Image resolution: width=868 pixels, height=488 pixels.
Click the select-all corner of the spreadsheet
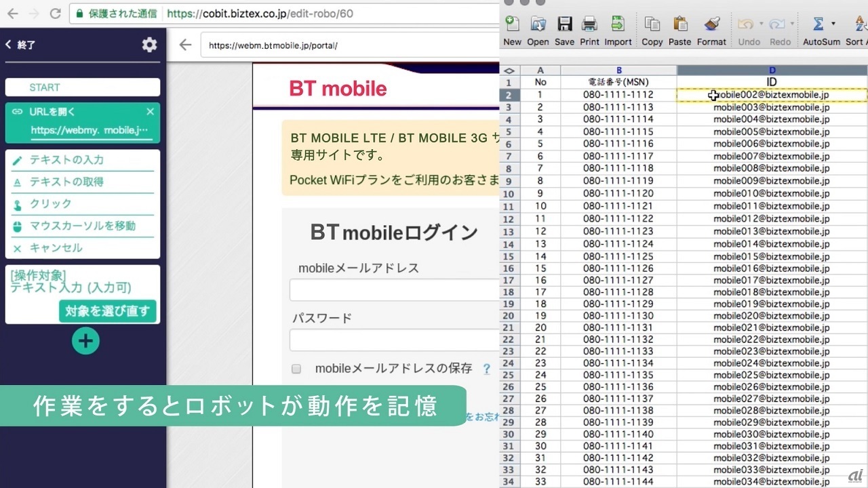tap(509, 70)
